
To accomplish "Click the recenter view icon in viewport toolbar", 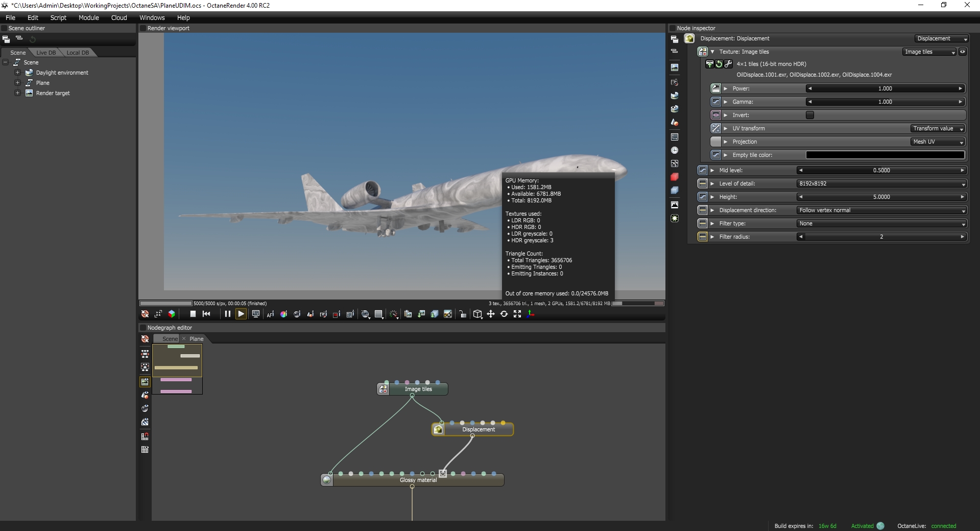I will point(145,314).
